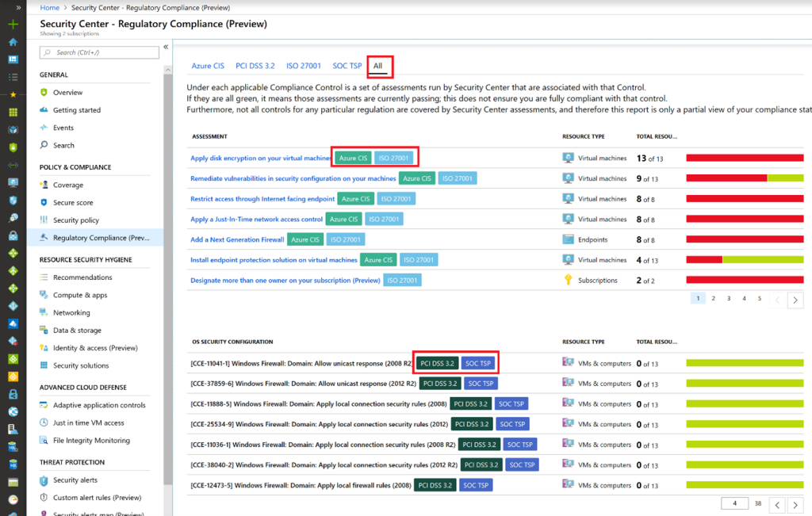Switch to the Azure CIS tab

coord(208,66)
